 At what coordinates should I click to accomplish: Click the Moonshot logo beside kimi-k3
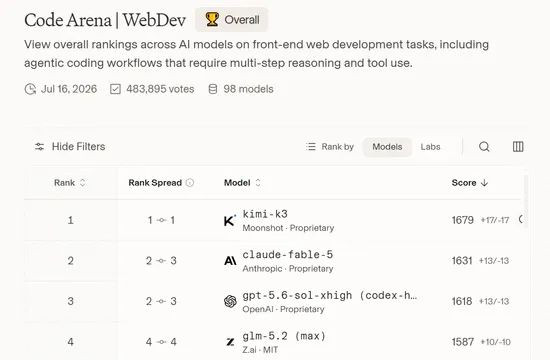pyautogui.click(x=230, y=221)
